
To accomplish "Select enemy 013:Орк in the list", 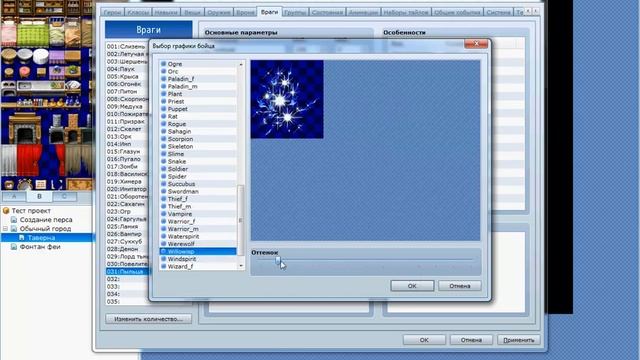I will [x=127, y=136].
